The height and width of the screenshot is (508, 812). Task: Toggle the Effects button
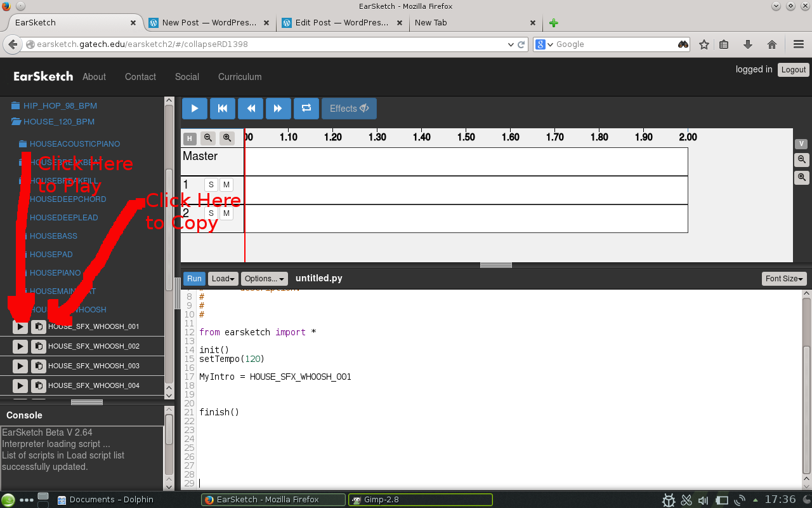pyautogui.click(x=349, y=109)
